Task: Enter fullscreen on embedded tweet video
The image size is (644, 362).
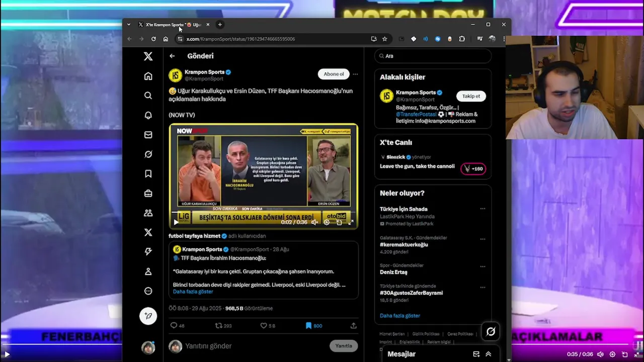Action: tap(351, 222)
